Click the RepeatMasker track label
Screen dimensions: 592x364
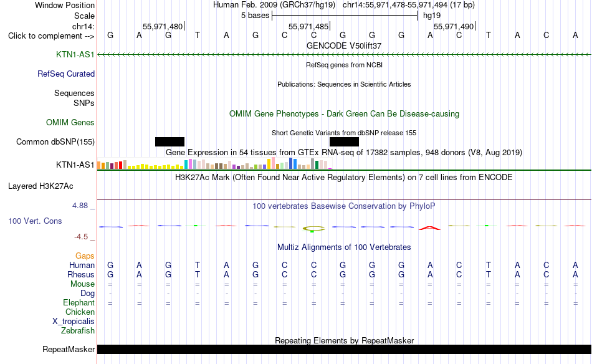69,350
